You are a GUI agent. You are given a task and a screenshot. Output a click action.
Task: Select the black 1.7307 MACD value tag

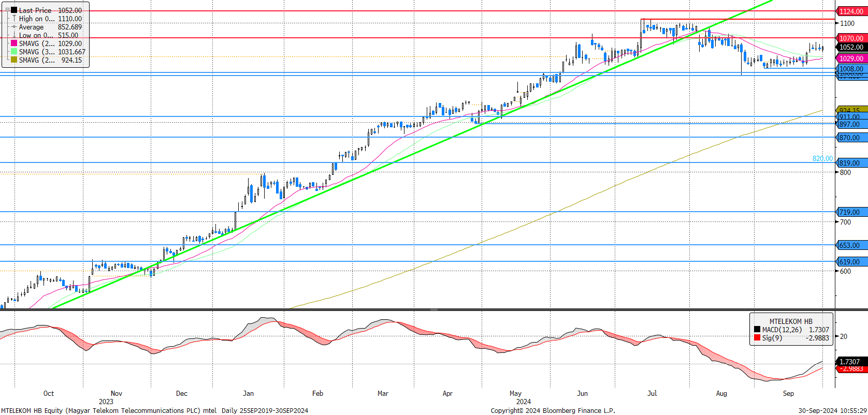[x=851, y=362]
